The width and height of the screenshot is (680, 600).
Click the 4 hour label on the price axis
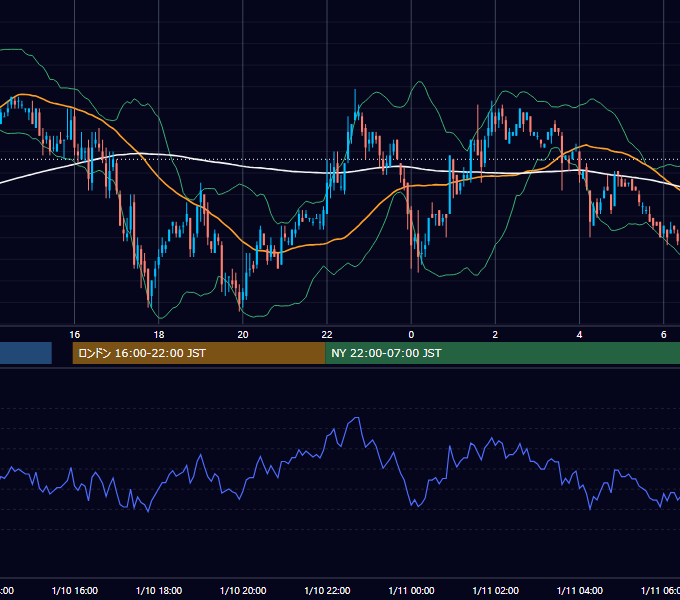point(579,334)
